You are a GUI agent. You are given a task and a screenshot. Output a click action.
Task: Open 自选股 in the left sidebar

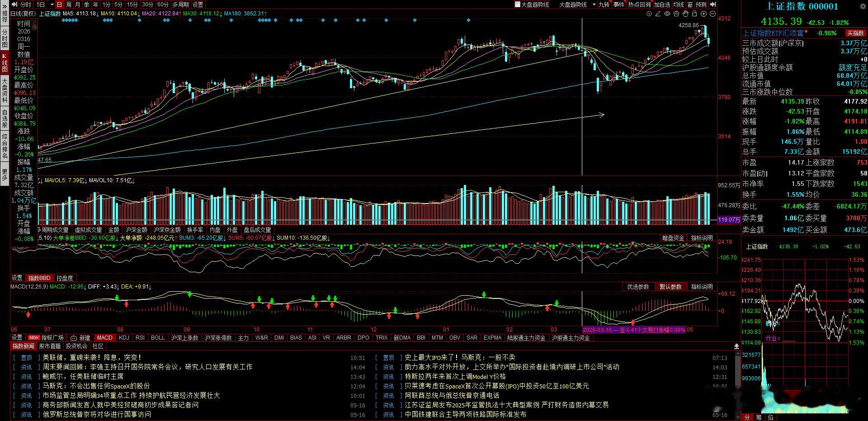coord(5,118)
